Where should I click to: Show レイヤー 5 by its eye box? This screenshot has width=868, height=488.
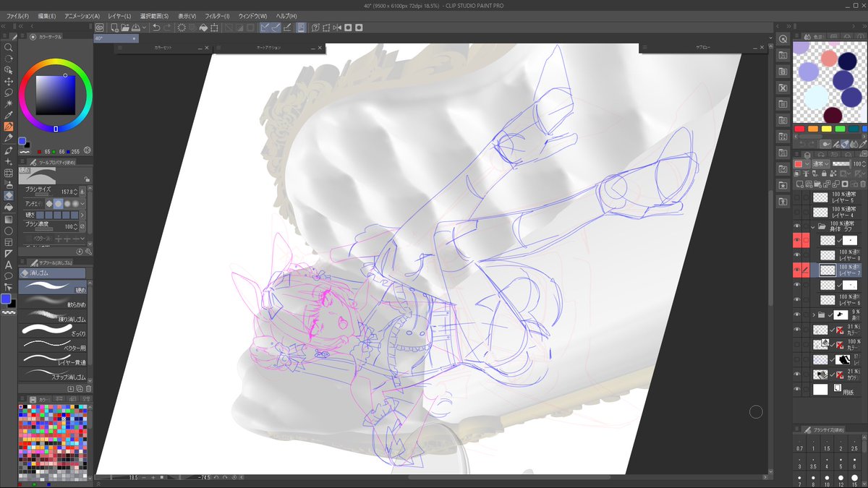pyautogui.click(x=797, y=197)
